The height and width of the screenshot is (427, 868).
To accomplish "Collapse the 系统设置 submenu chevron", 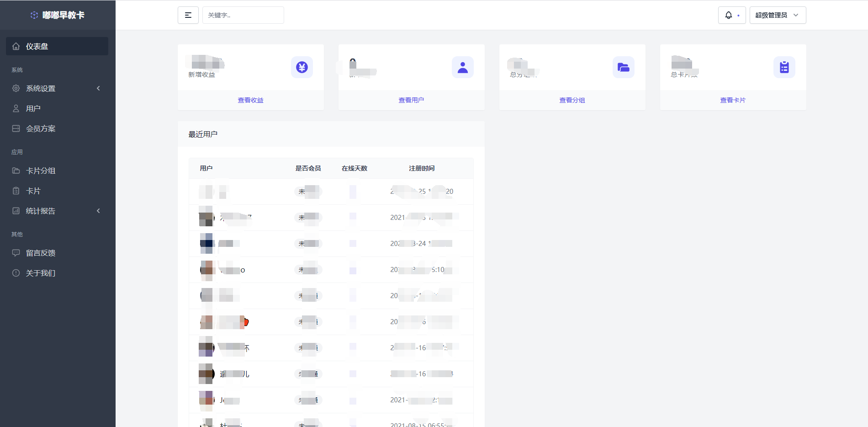I will click(98, 88).
